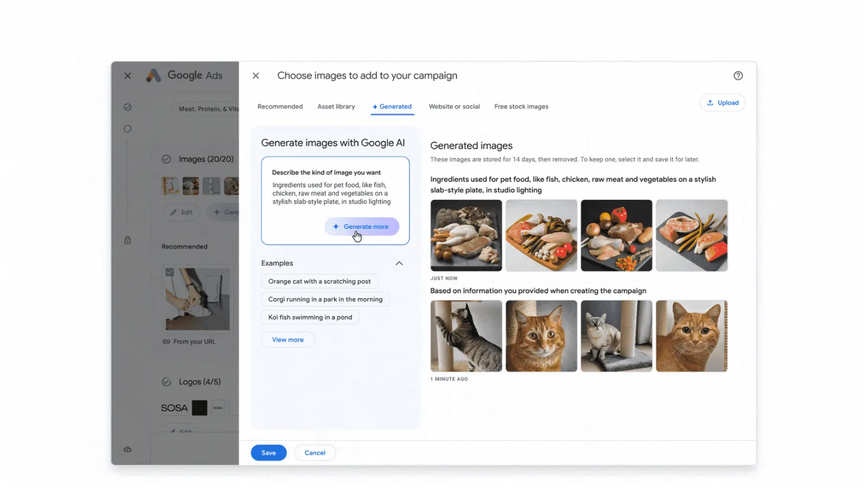The image size is (868, 489).
Task: Click the JUST NOW timestamp
Action: tap(444, 278)
